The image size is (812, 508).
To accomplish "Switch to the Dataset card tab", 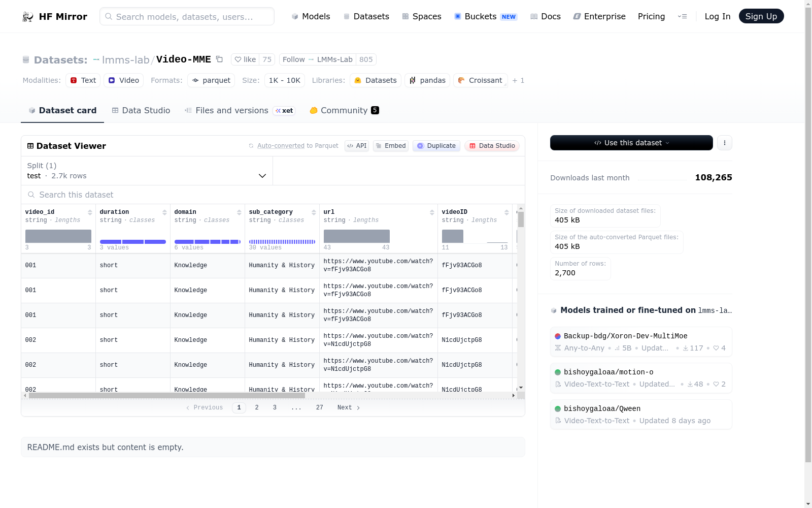I will [62, 110].
